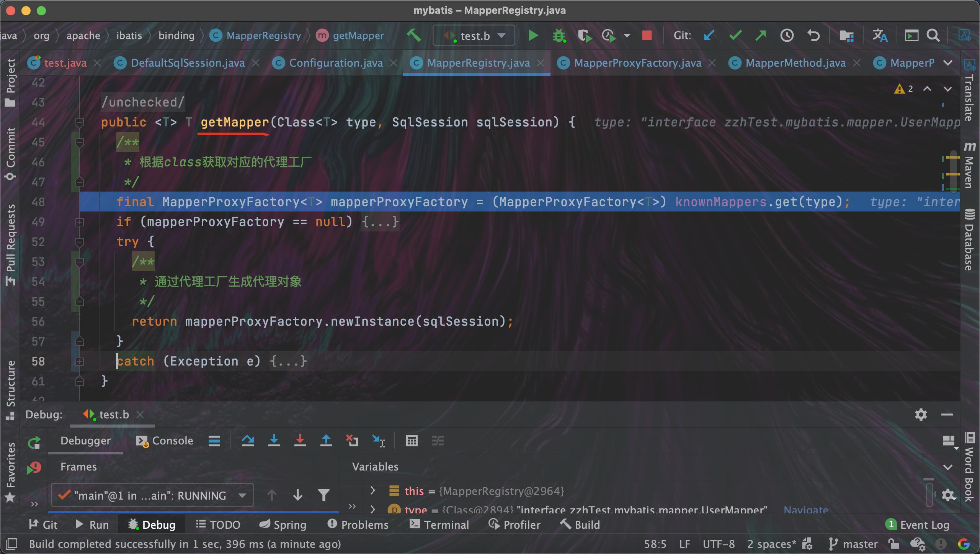
Task: Toggle the Database tool window
Action: click(x=969, y=239)
